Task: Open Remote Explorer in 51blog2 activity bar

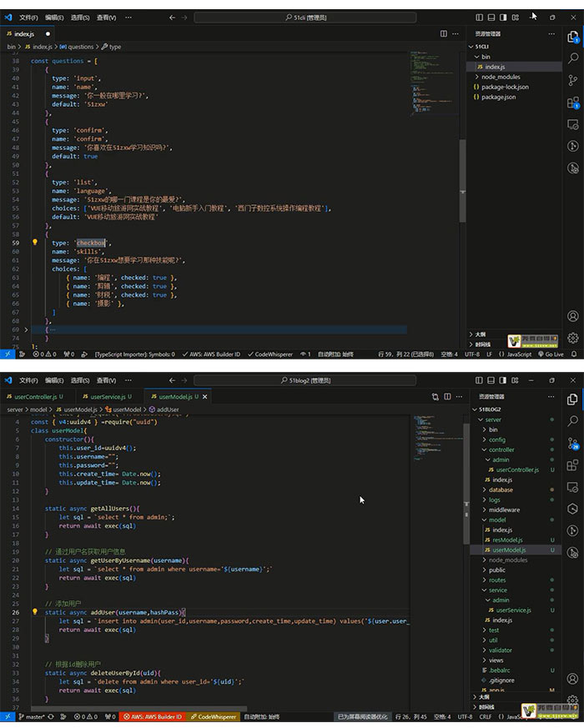Action: [573, 487]
